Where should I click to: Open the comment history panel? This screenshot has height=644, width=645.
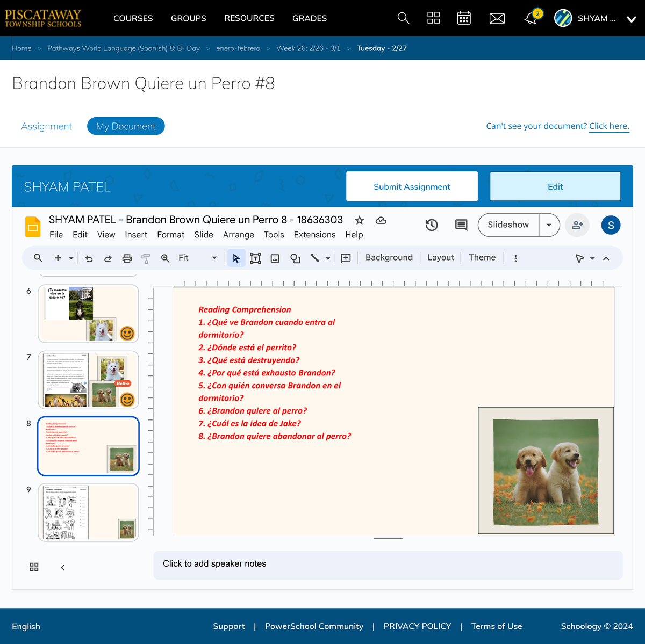click(461, 225)
